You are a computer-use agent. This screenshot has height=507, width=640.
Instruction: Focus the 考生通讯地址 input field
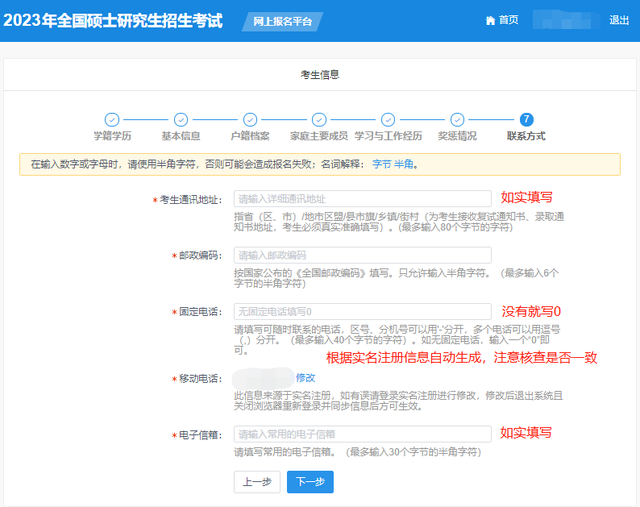[x=362, y=199]
